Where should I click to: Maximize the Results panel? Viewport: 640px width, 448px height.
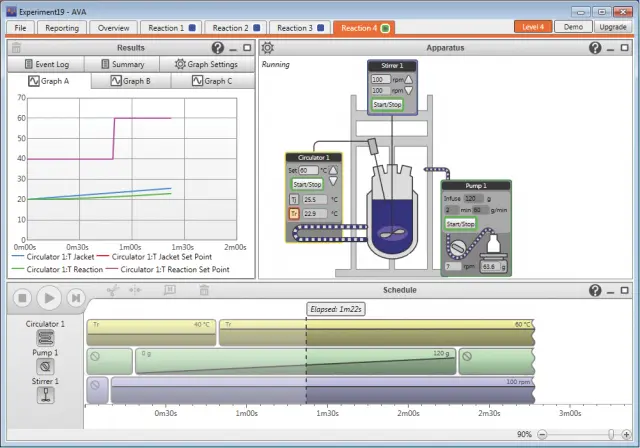click(x=247, y=48)
